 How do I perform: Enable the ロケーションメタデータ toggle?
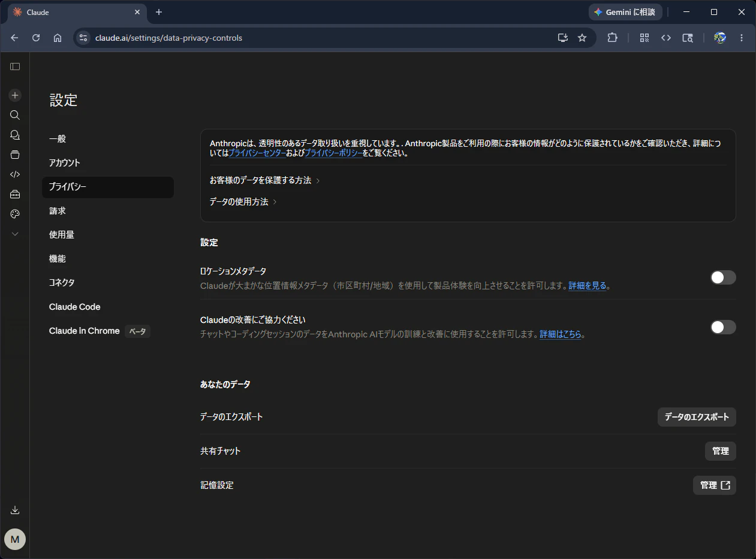tap(723, 277)
